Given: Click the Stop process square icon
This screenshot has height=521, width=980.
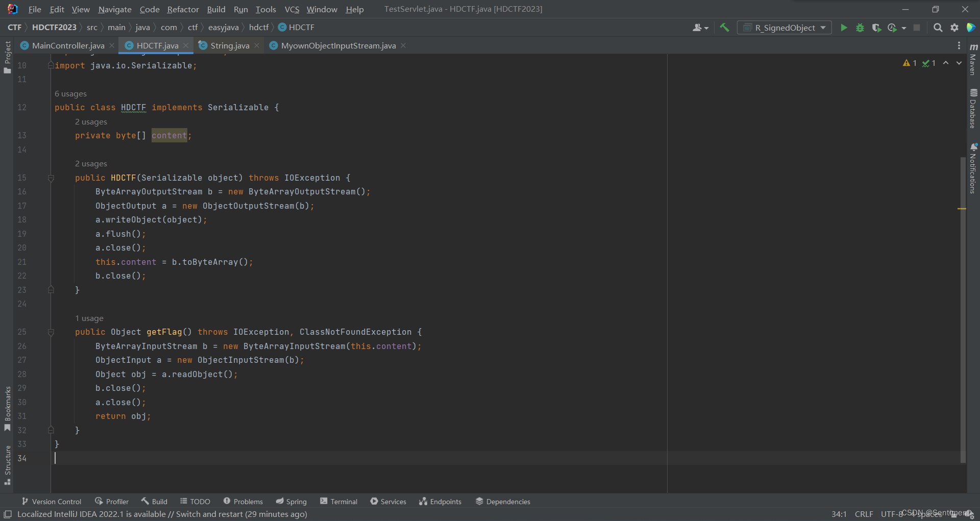Looking at the screenshot, I should [x=917, y=28].
